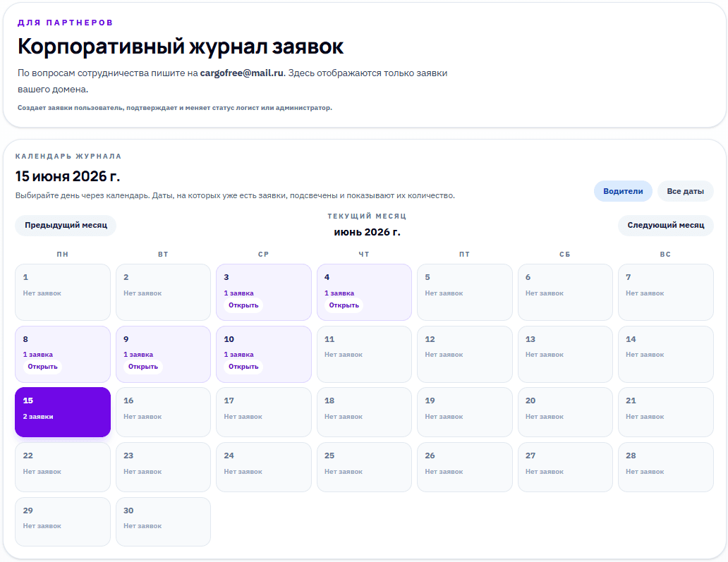
Task: Select day 23 calendar cell
Action: coord(163,467)
